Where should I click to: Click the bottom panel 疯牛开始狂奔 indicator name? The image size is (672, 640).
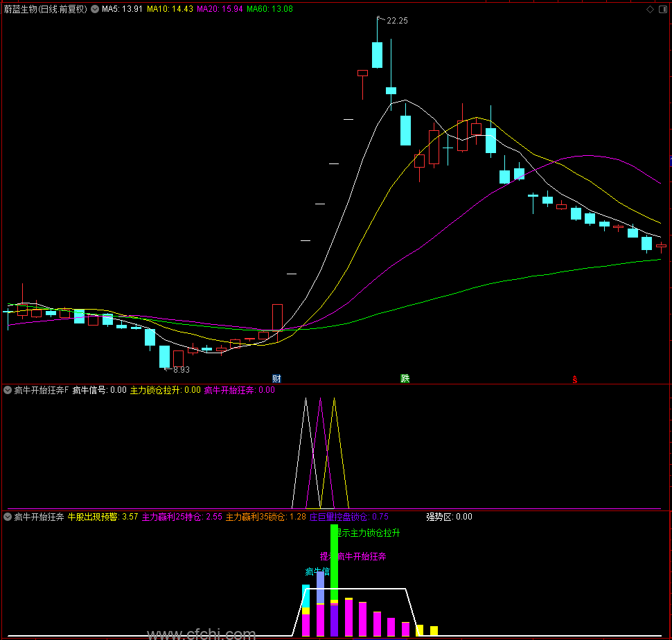coord(39,517)
